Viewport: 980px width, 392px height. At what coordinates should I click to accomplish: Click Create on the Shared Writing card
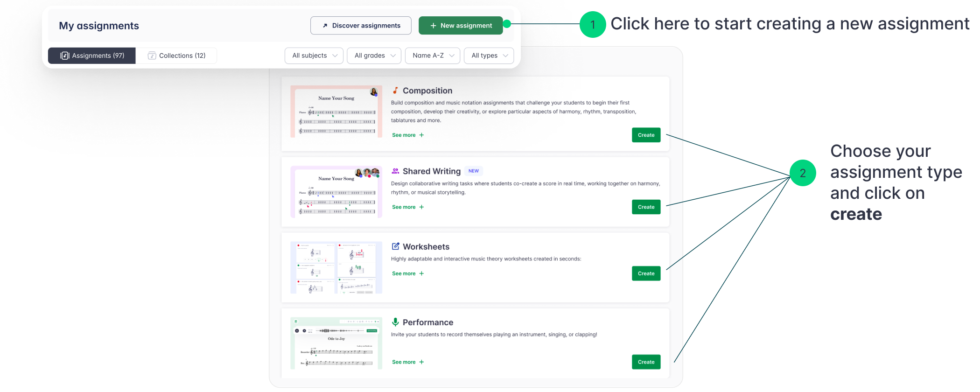pos(646,207)
